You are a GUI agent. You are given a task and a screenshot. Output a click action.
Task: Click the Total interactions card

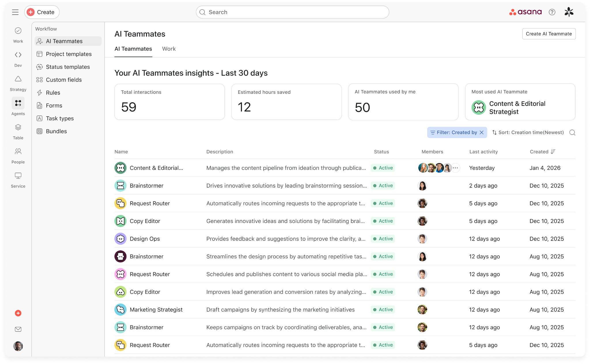[x=169, y=102]
